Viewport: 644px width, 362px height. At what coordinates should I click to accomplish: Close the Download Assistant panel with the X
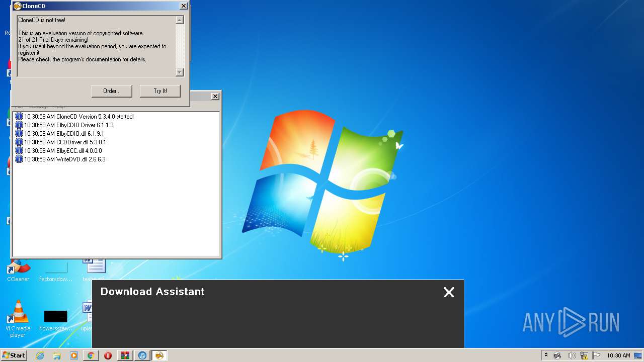point(449,292)
